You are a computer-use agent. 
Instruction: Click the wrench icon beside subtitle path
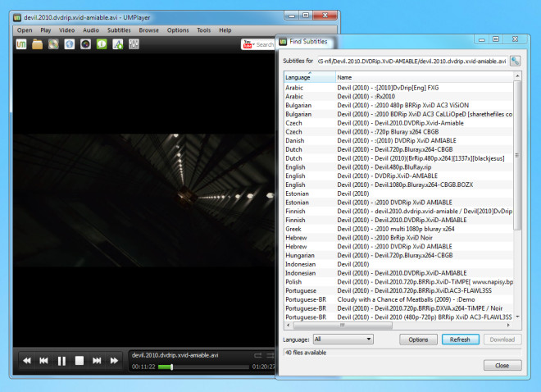[515, 61]
